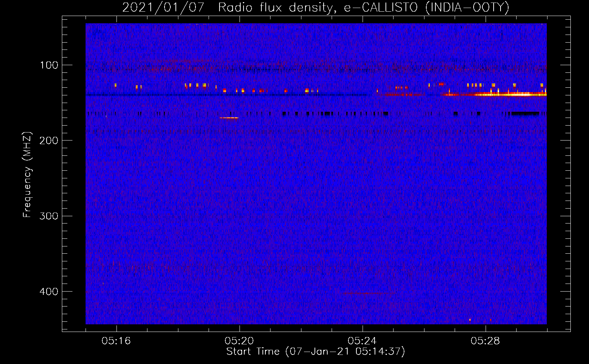Click the long black band near 165 MHz at right
Image resolution: width=589 pixels, height=364 pixels.
point(525,114)
